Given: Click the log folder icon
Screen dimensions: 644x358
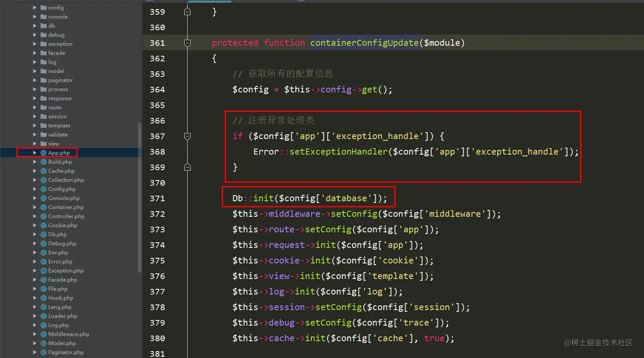Looking at the screenshot, I should [44, 62].
